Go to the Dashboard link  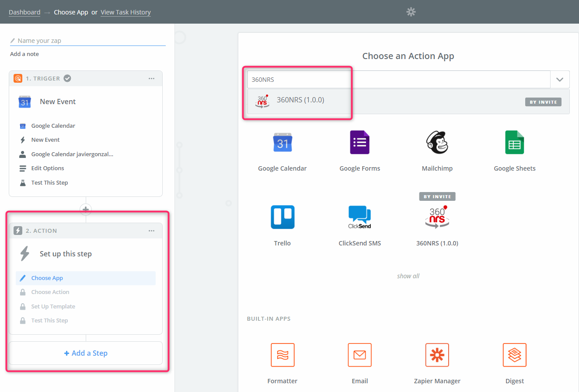(x=24, y=12)
